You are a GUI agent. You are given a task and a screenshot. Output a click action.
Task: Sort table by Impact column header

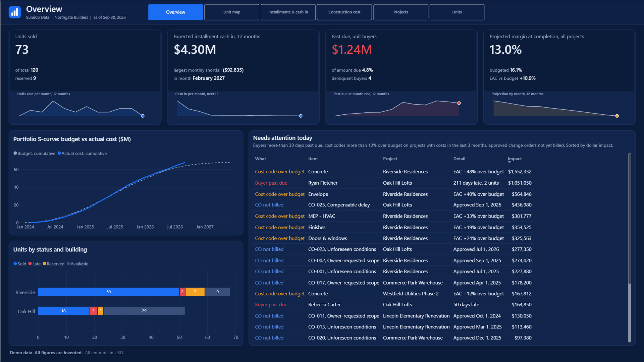[x=515, y=159]
